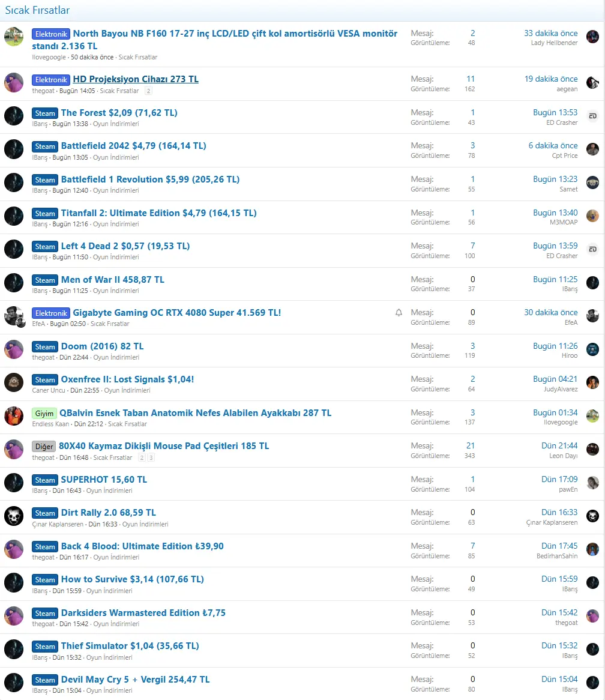Click '19 dakika önce' last post time
The height and width of the screenshot is (700, 605).
pos(550,79)
